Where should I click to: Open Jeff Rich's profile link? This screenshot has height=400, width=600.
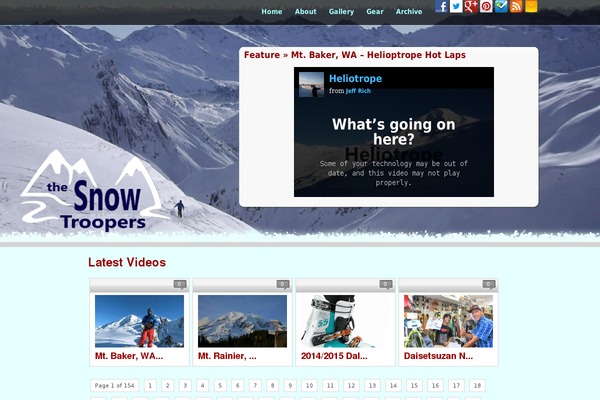[x=358, y=91]
